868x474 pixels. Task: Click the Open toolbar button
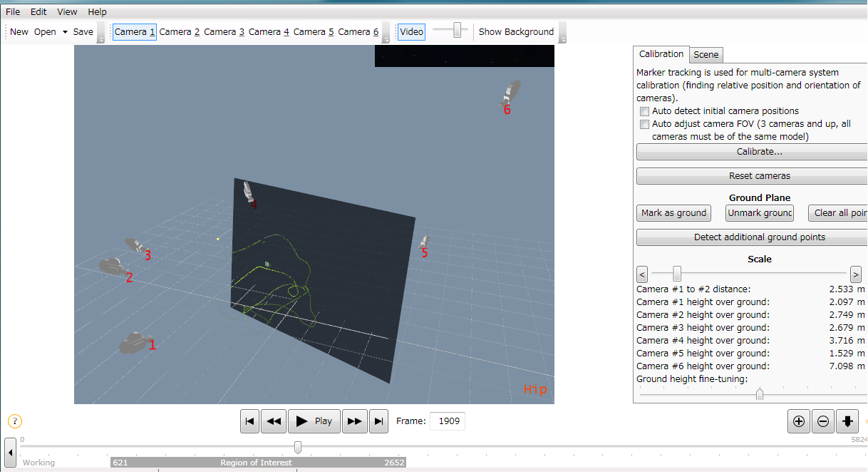pyautogui.click(x=45, y=31)
